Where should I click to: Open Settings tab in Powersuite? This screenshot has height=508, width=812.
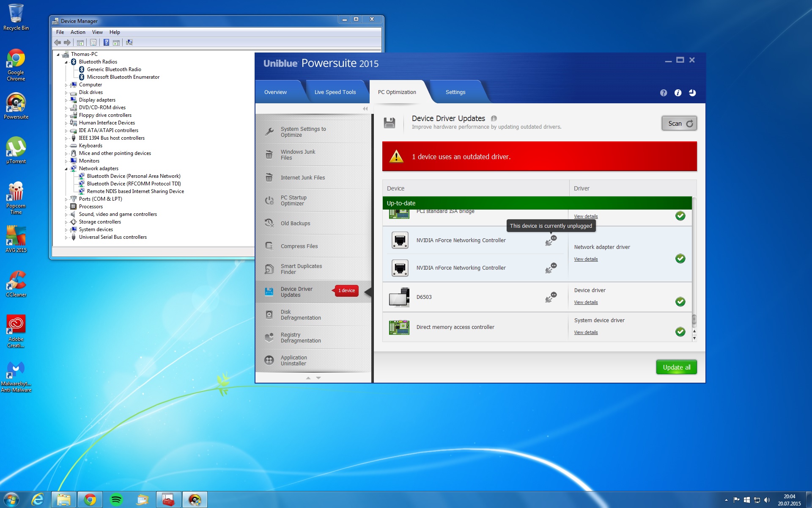coord(455,92)
